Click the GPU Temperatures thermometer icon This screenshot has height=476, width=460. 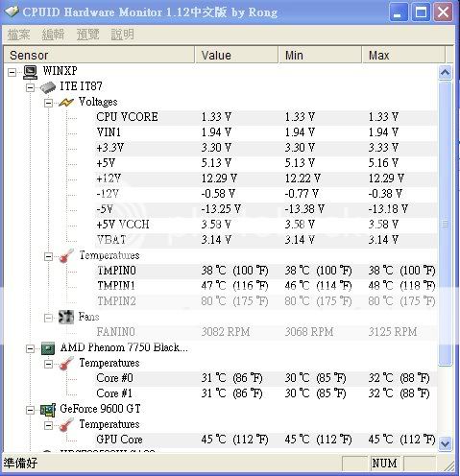point(66,425)
